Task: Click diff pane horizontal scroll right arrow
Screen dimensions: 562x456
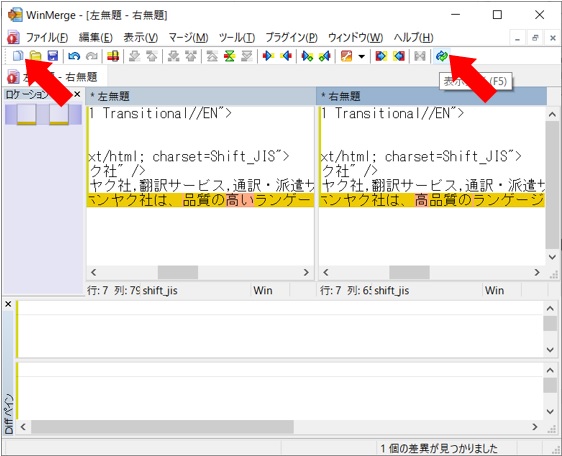Action: (x=535, y=427)
